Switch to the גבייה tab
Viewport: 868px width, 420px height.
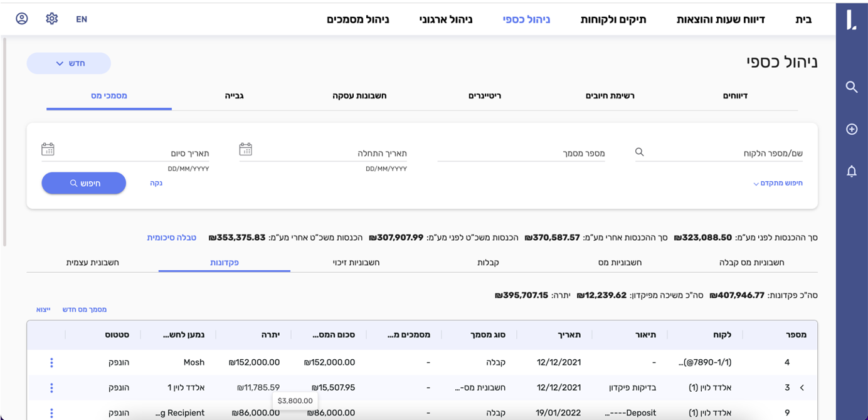[234, 96]
